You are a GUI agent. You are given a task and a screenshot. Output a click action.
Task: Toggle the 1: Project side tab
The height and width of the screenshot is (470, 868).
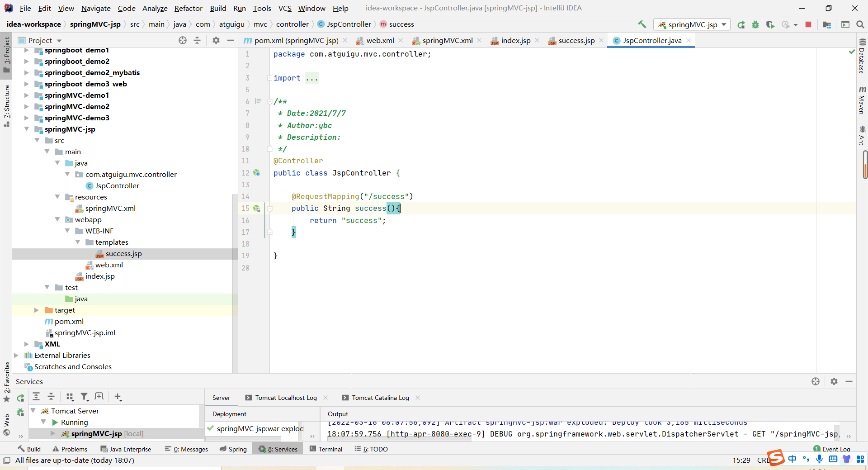coord(6,55)
